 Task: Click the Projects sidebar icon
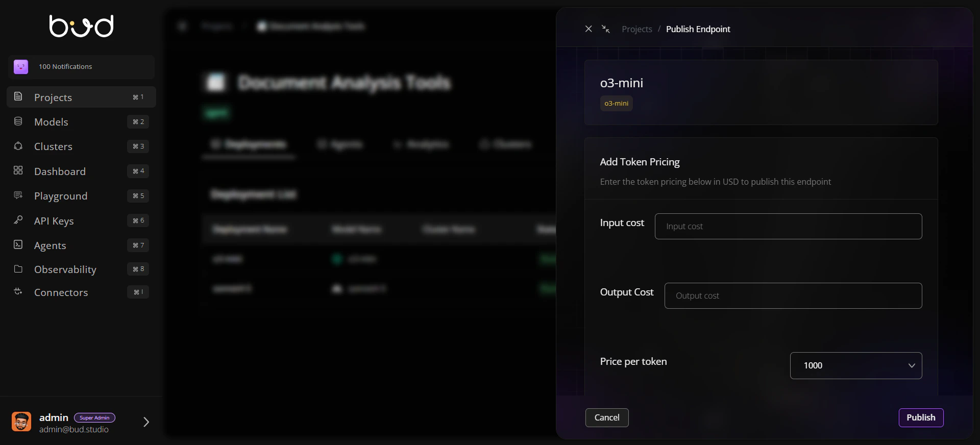(18, 96)
